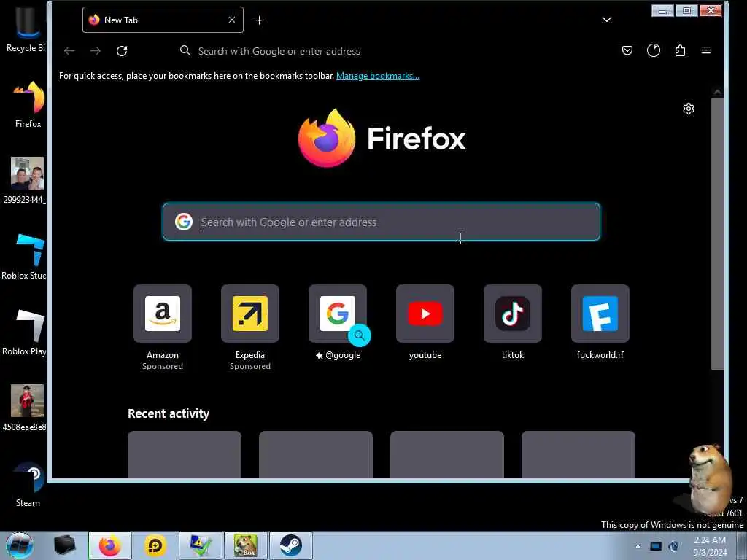Viewport: 747px width, 560px height.
Task: Click the monitor icon in system tray
Action: pyautogui.click(x=656, y=546)
